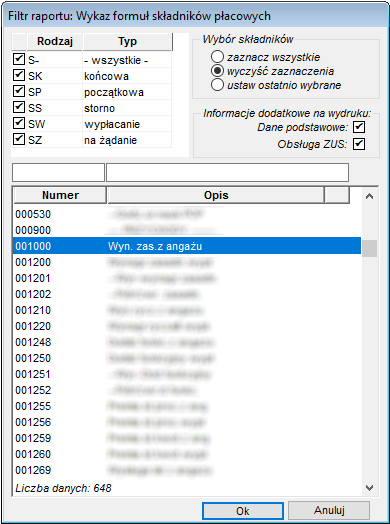Click the vertical scrollbar thumb

coord(369,249)
